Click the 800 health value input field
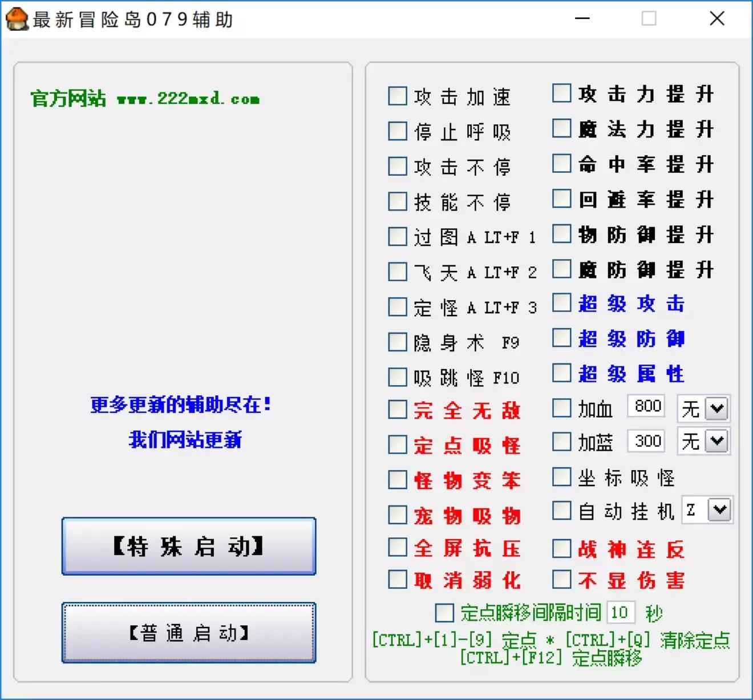 645,406
